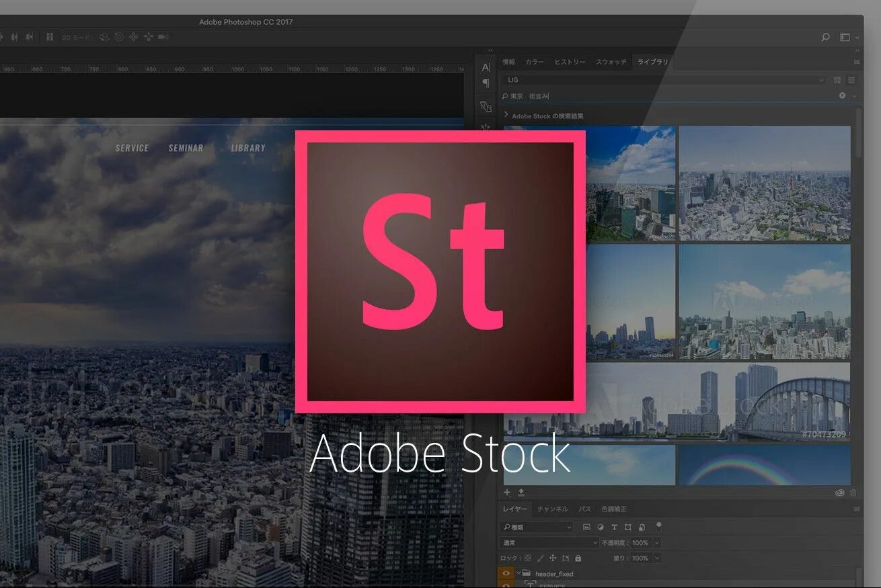The height and width of the screenshot is (588, 881).
Task: Open the Character panel icon
Action: point(486,67)
